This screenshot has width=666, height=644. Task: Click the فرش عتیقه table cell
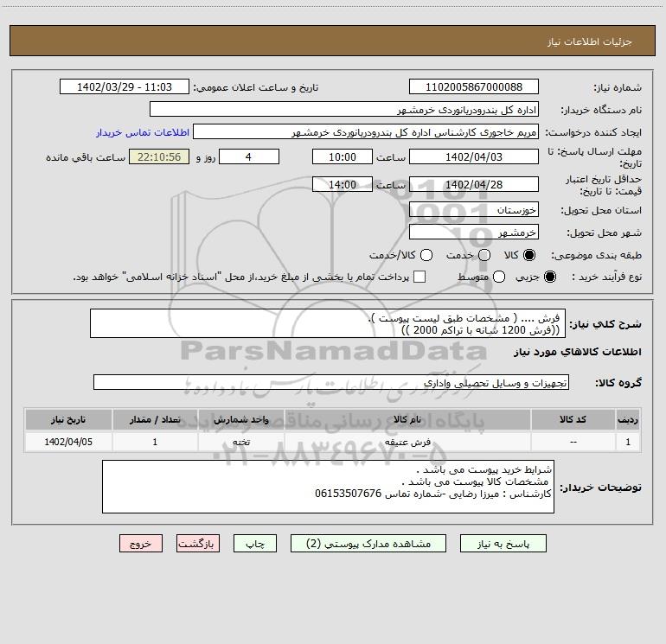(407, 442)
